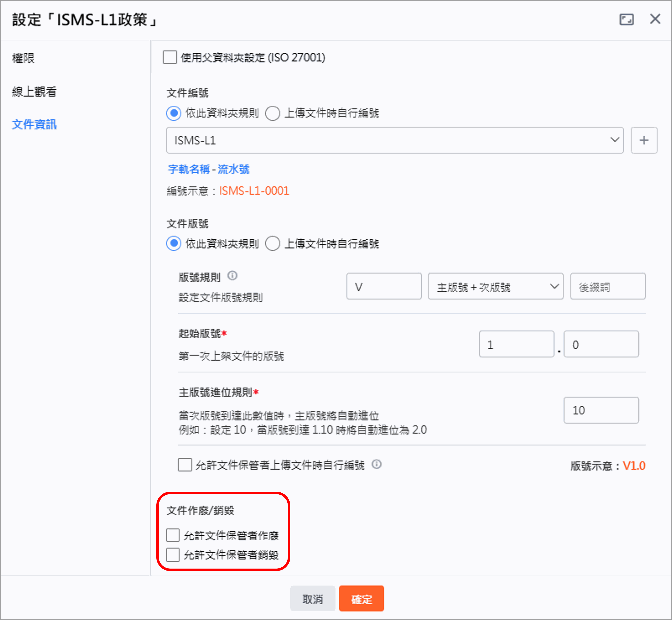This screenshot has height=620, width=672.
Task: Click info icon beside 允許文件保管者上傳文件時自行編號
Action: [377, 464]
